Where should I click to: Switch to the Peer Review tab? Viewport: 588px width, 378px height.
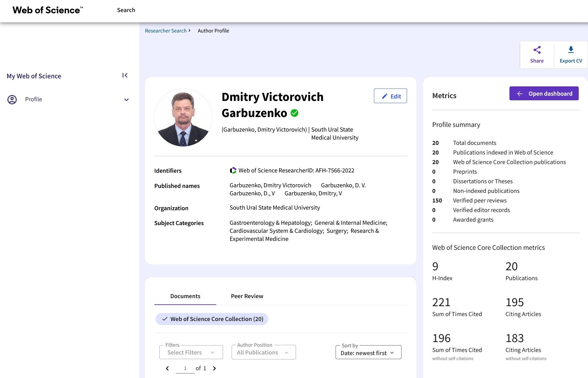click(x=247, y=296)
